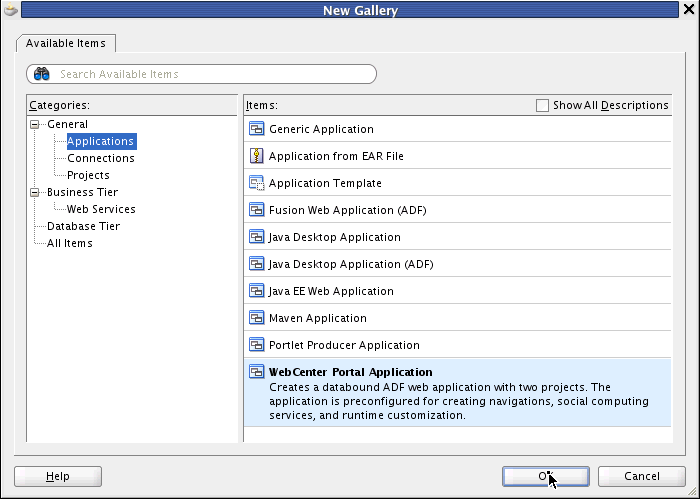700x499 pixels.
Task: Click the Java EE Web Application icon
Action: click(256, 291)
